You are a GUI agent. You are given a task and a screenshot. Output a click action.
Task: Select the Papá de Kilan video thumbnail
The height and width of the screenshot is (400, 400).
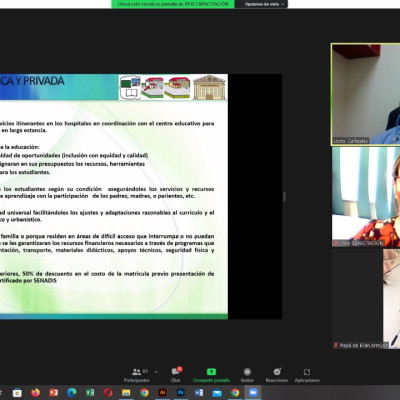[366, 299]
